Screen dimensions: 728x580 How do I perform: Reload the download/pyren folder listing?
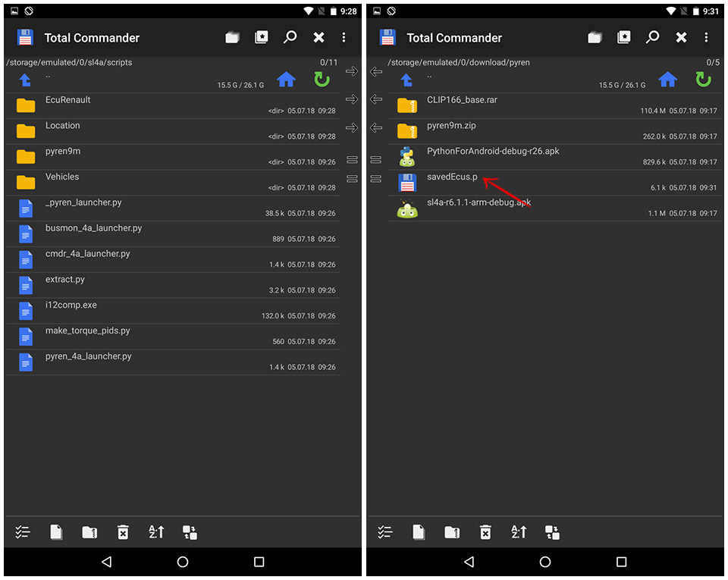(704, 80)
